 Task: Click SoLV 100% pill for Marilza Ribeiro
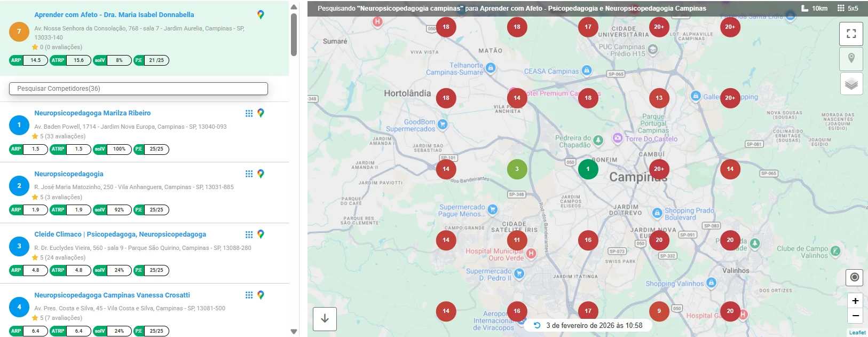tap(112, 149)
